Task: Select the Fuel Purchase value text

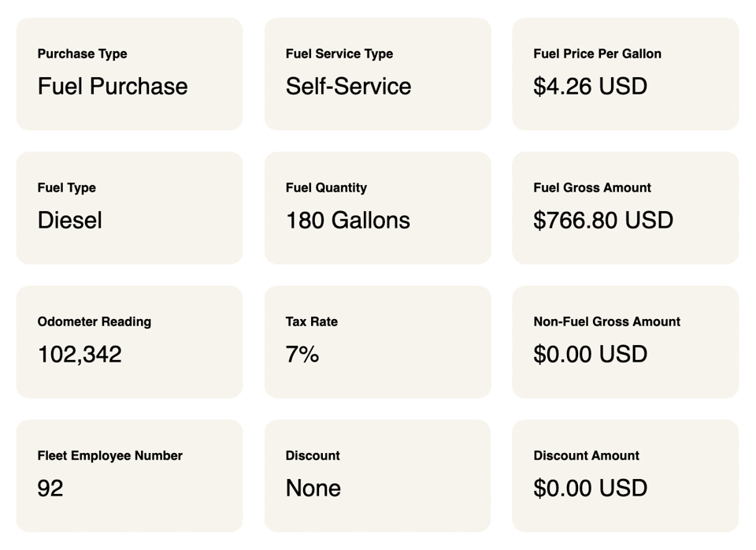Action: [x=113, y=86]
